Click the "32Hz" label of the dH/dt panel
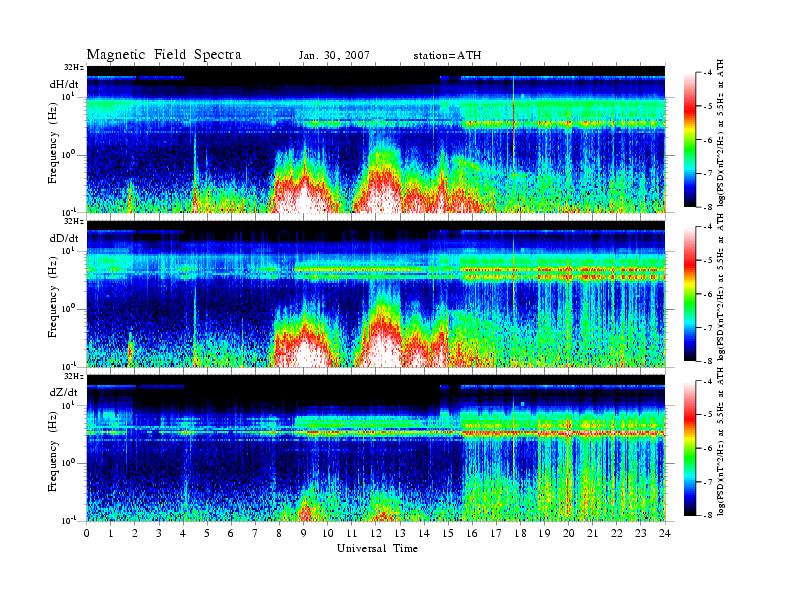Screen dimensions: 792x612 pyautogui.click(x=74, y=67)
